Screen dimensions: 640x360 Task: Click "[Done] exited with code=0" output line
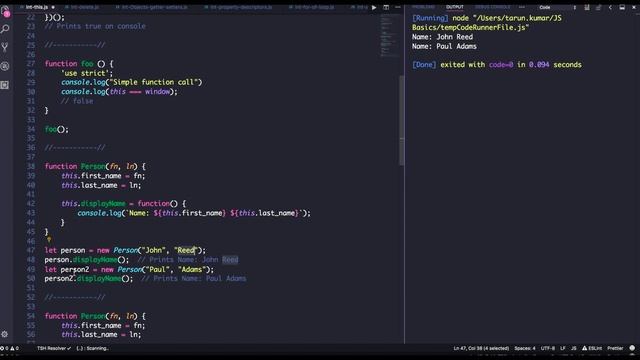click(x=497, y=65)
